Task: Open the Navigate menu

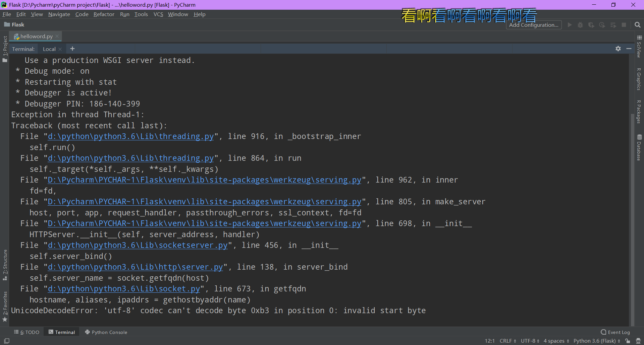Action: pyautogui.click(x=59, y=14)
